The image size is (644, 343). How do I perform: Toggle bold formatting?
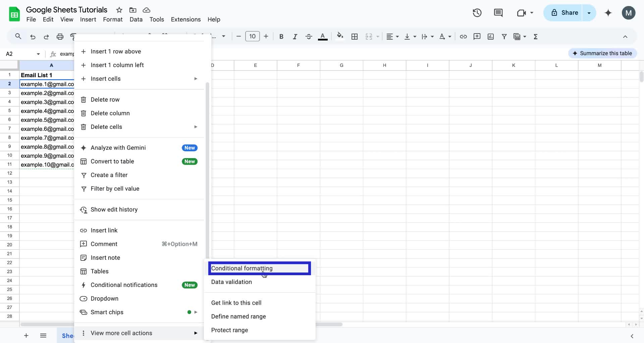tap(281, 36)
